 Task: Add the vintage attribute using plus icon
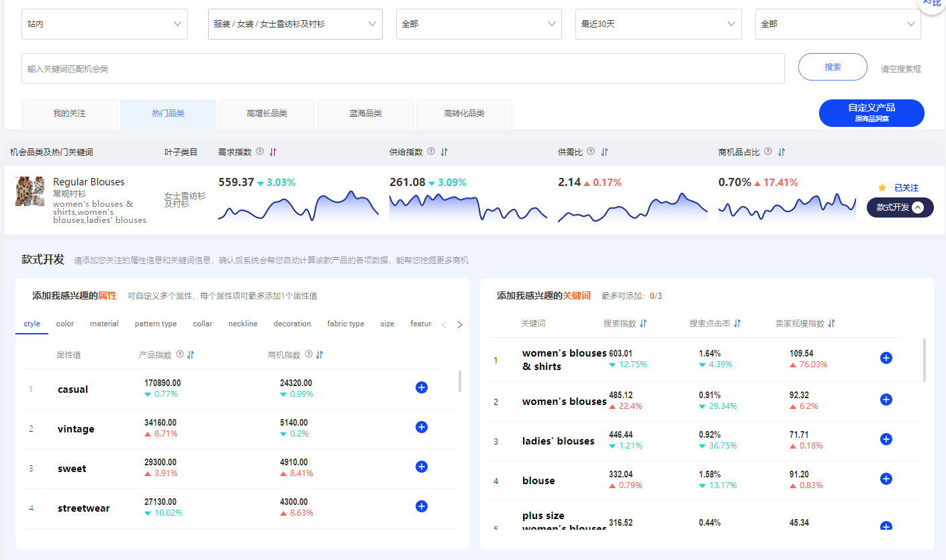pyautogui.click(x=422, y=427)
